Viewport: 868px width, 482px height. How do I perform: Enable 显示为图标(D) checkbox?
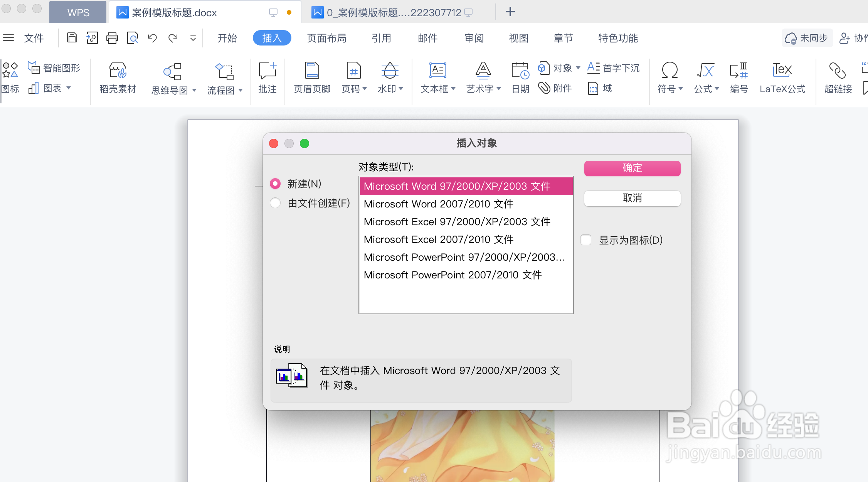click(586, 240)
